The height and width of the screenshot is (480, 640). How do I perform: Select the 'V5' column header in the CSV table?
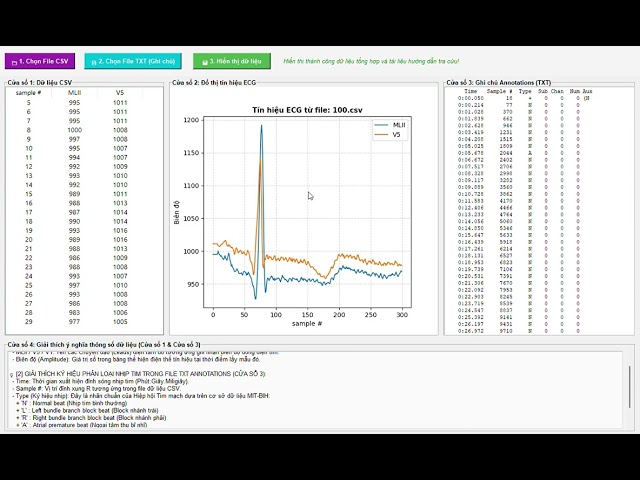pos(120,93)
